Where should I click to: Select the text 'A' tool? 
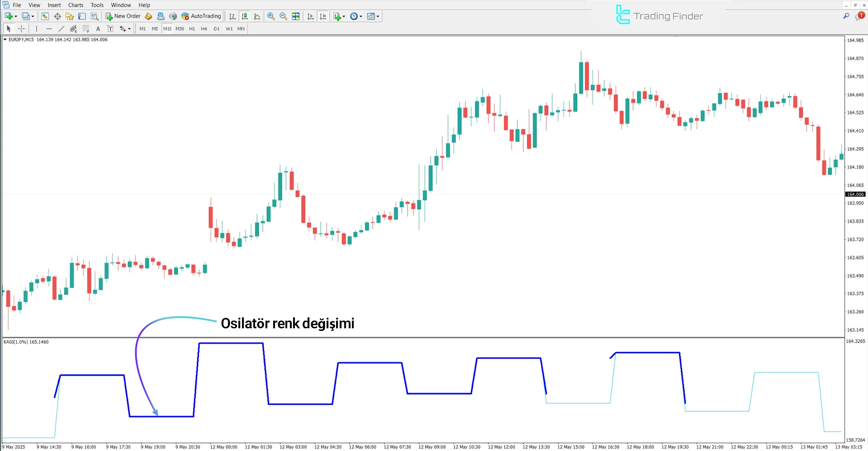(x=98, y=29)
